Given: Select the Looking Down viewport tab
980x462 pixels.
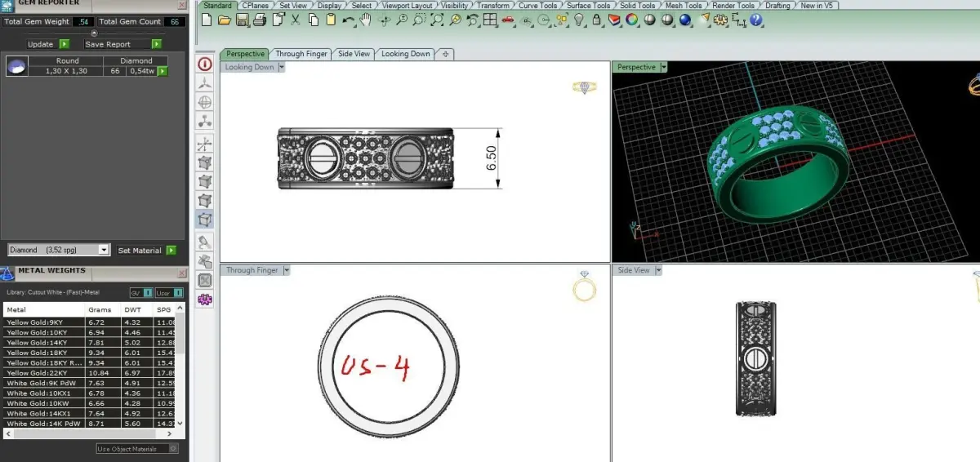Looking at the screenshot, I should point(405,54).
